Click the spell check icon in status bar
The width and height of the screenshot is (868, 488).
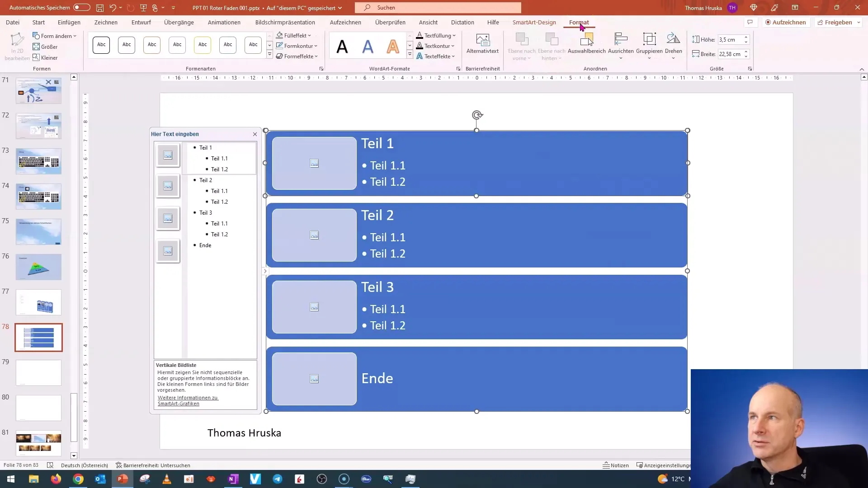pyautogui.click(x=50, y=465)
